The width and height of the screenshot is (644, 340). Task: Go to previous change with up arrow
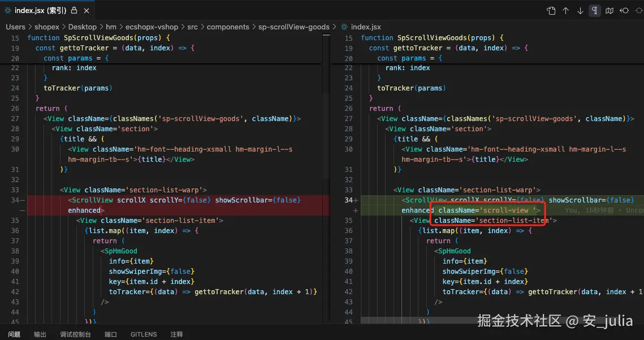565,11
